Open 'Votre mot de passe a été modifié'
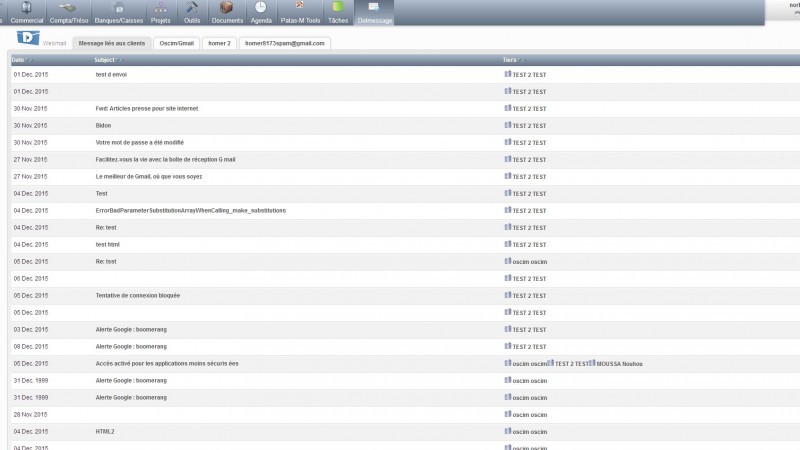The width and height of the screenshot is (800, 450). point(140,143)
